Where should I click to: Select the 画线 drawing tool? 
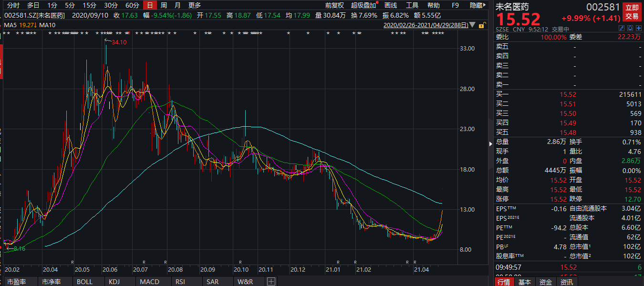pyautogui.click(x=391, y=5)
